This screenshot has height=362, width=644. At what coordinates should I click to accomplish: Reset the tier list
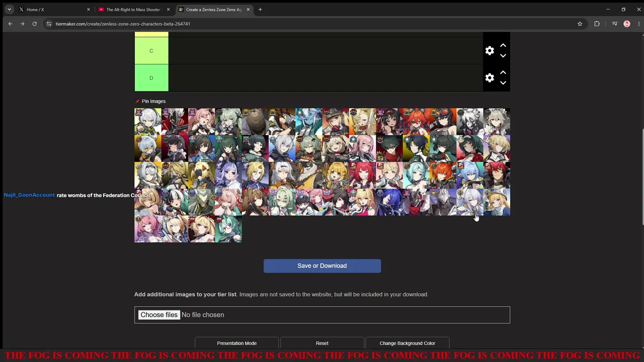pyautogui.click(x=322, y=343)
